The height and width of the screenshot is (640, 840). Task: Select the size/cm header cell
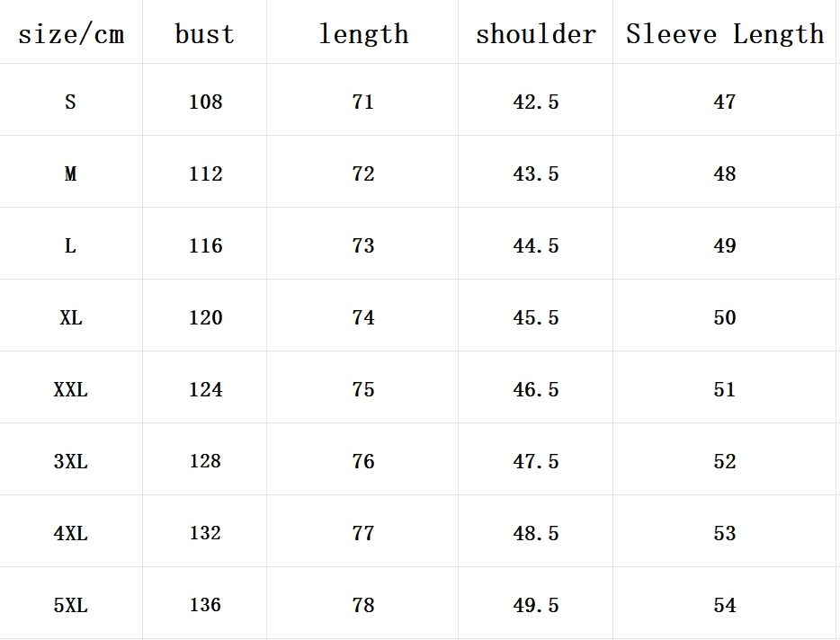pos(71,32)
